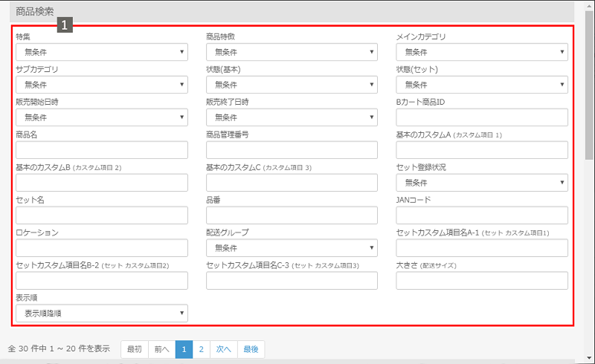The image size is (595, 364).
Task: Go to 最初 page in pagination
Action: click(135, 349)
